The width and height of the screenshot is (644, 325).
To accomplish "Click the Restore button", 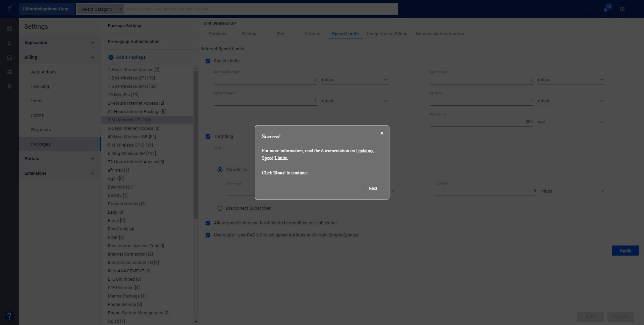I will [621, 317].
